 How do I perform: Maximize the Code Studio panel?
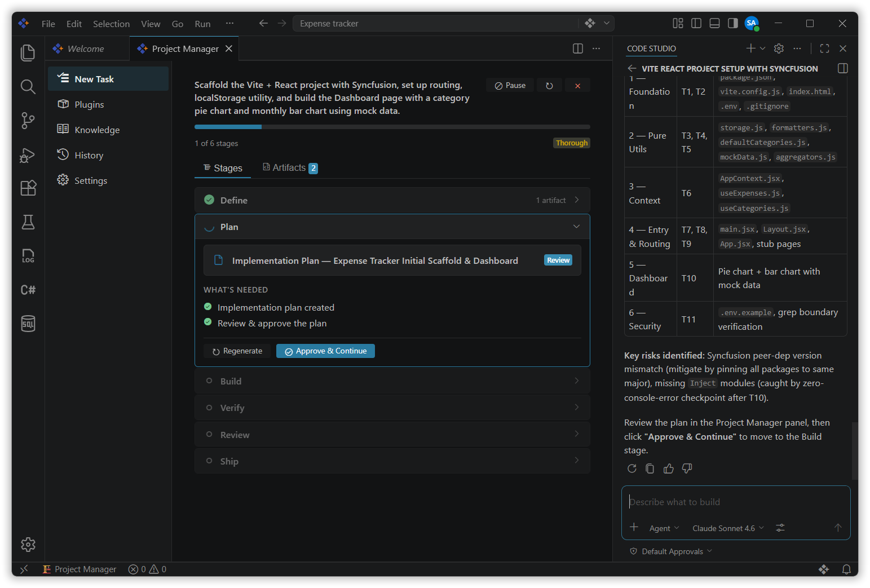[824, 48]
